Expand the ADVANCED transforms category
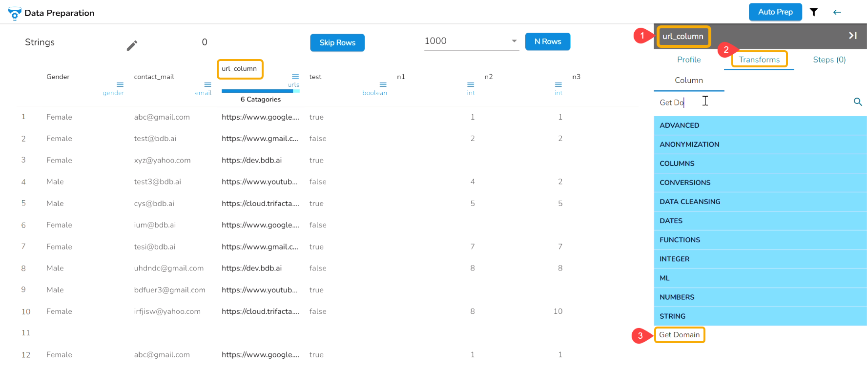 (760, 125)
